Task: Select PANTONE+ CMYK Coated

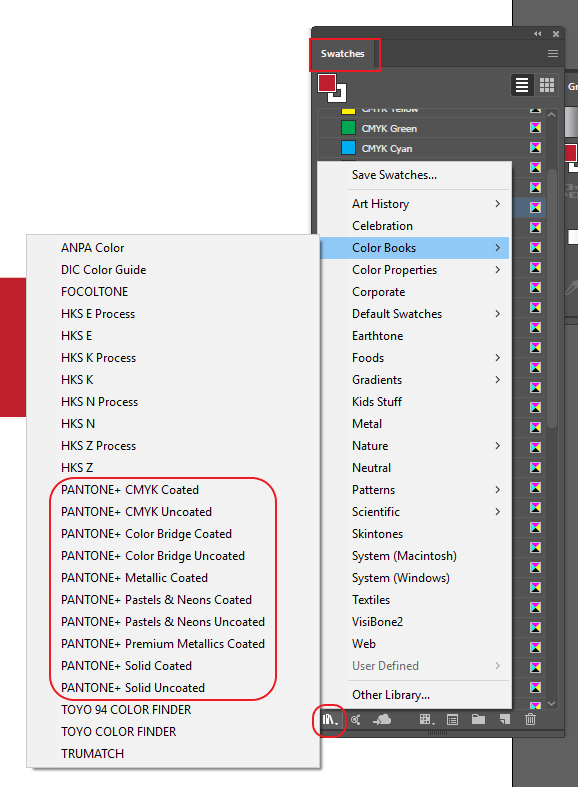Action: click(x=173, y=490)
